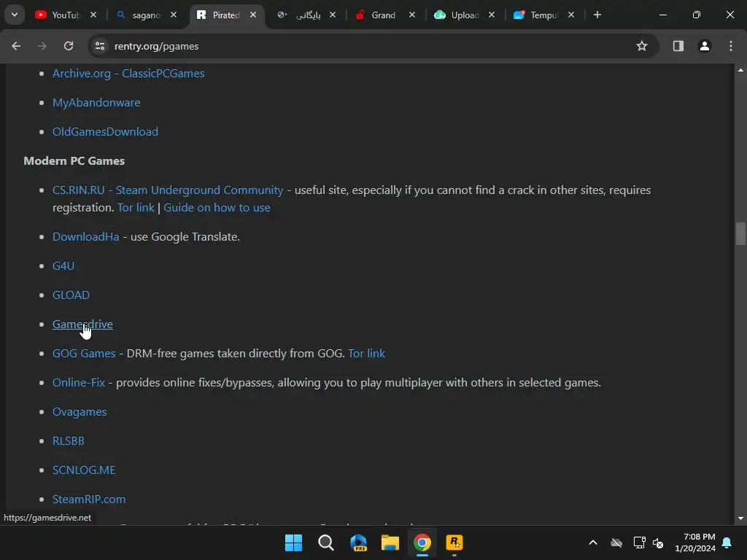Open Guide on how to use
Viewport: 747px width, 560px height.
(217, 208)
